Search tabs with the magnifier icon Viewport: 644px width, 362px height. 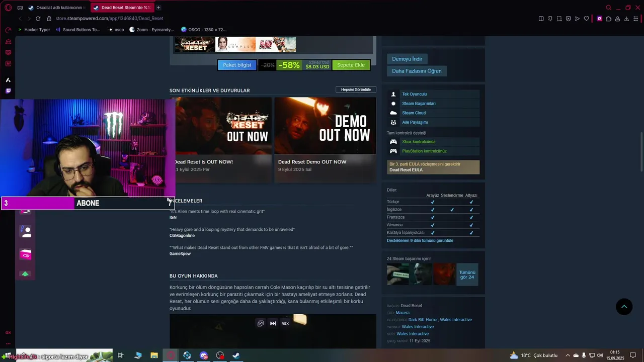pos(608,8)
